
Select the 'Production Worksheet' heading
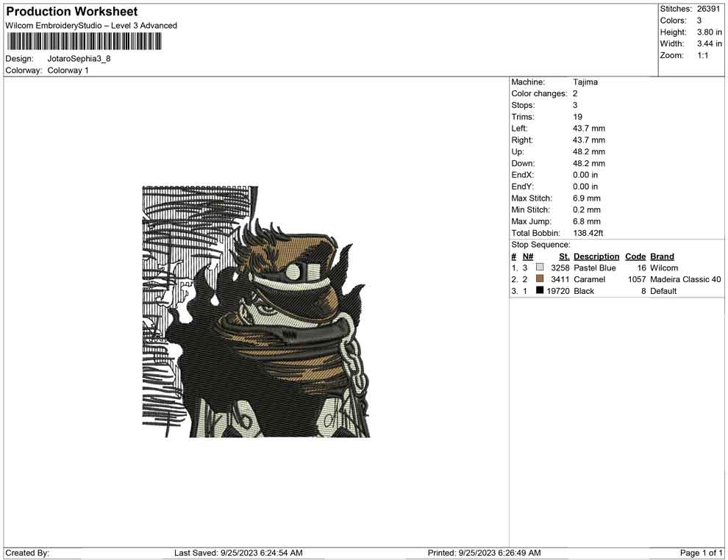pos(72,12)
